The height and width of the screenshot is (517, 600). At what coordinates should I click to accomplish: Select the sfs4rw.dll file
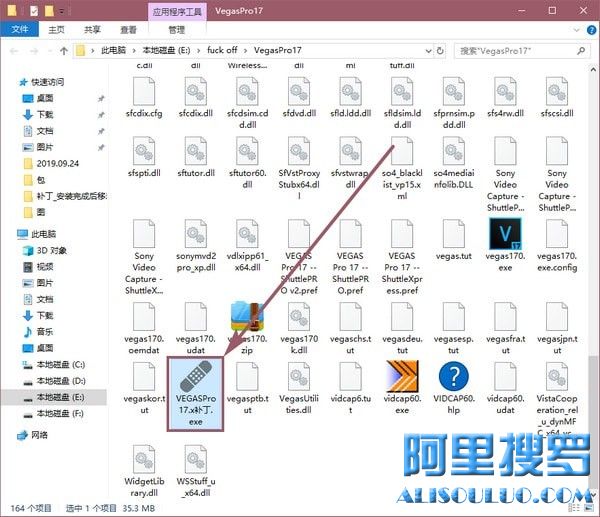505,98
